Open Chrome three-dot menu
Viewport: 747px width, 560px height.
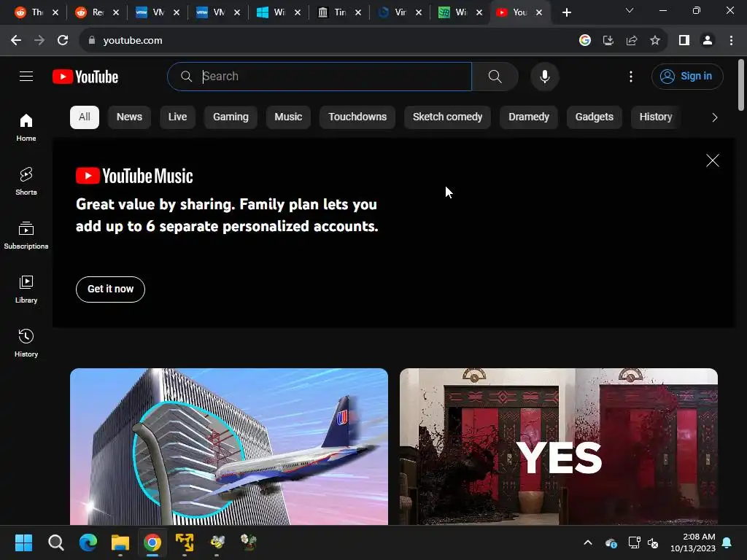pyautogui.click(x=731, y=41)
